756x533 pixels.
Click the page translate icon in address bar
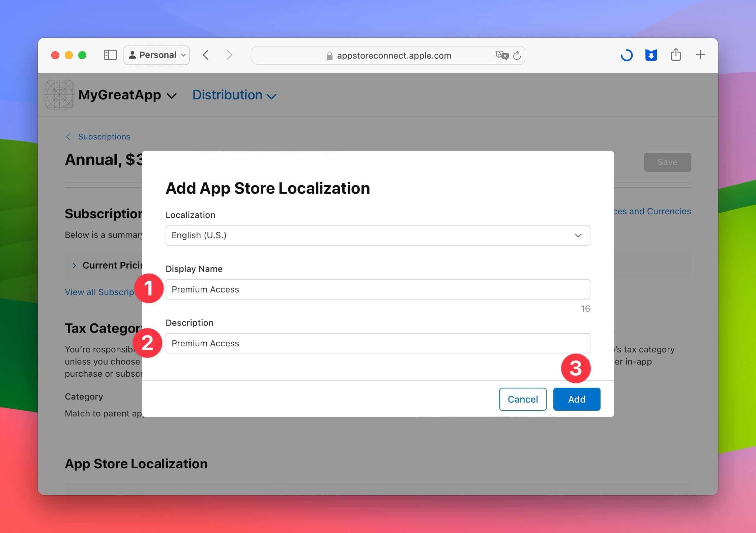[x=502, y=55]
